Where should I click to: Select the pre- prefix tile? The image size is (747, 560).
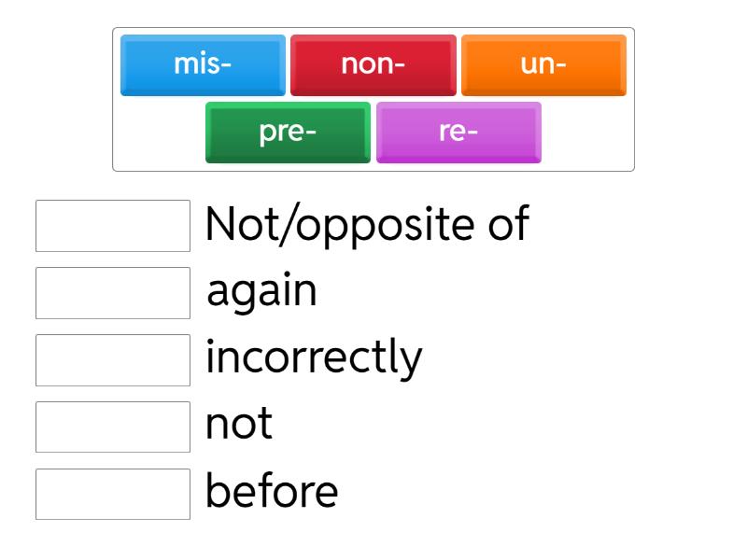click(x=287, y=133)
